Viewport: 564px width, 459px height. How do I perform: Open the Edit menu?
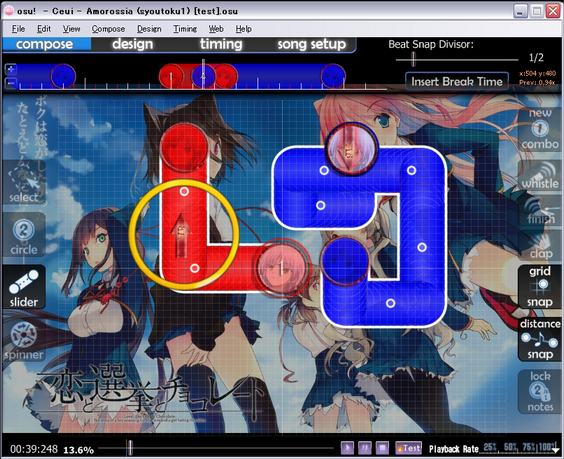[44, 29]
